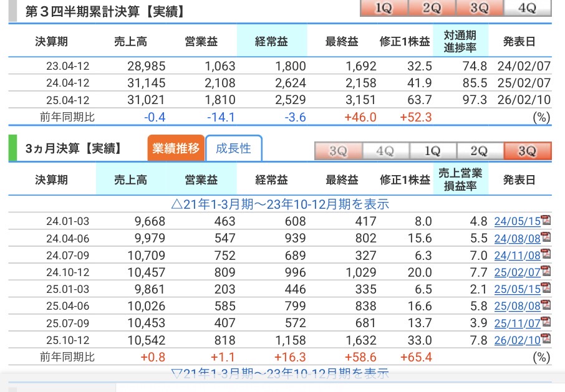
Task: Select 2Q in cumulative results selector
Action: [x=432, y=7]
